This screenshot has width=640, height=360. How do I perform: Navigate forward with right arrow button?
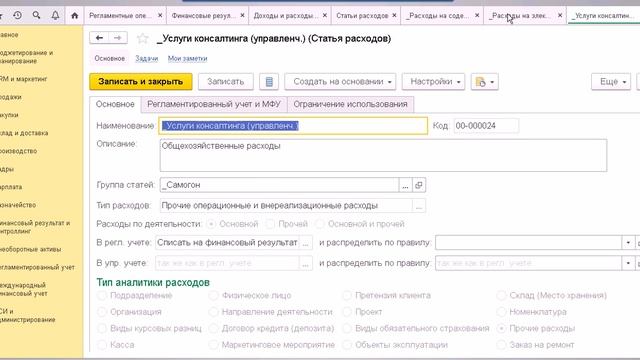(118, 38)
